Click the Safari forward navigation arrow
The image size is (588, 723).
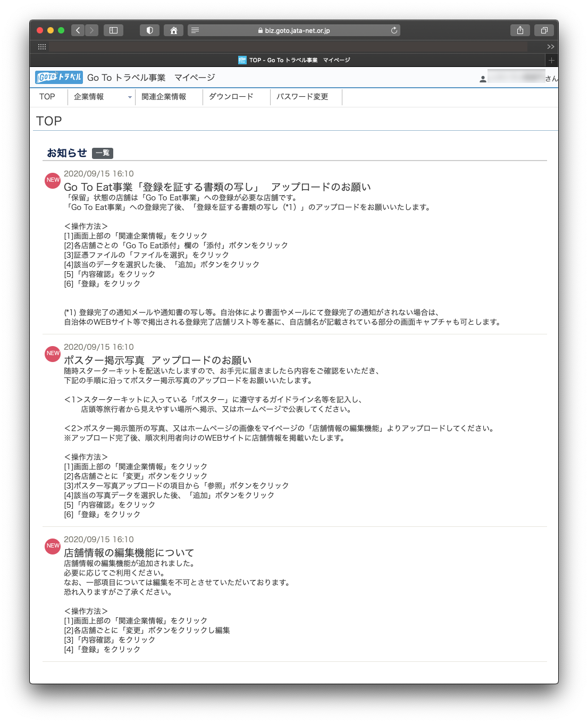point(92,30)
